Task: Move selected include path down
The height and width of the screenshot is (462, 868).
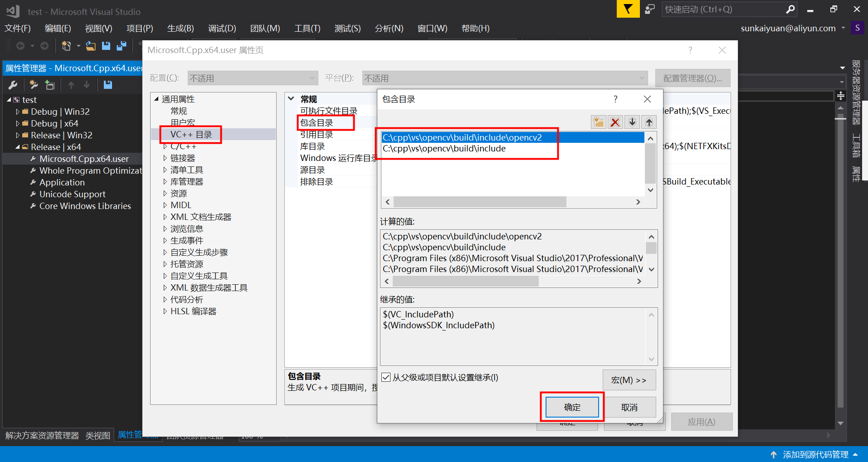Action: click(632, 122)
